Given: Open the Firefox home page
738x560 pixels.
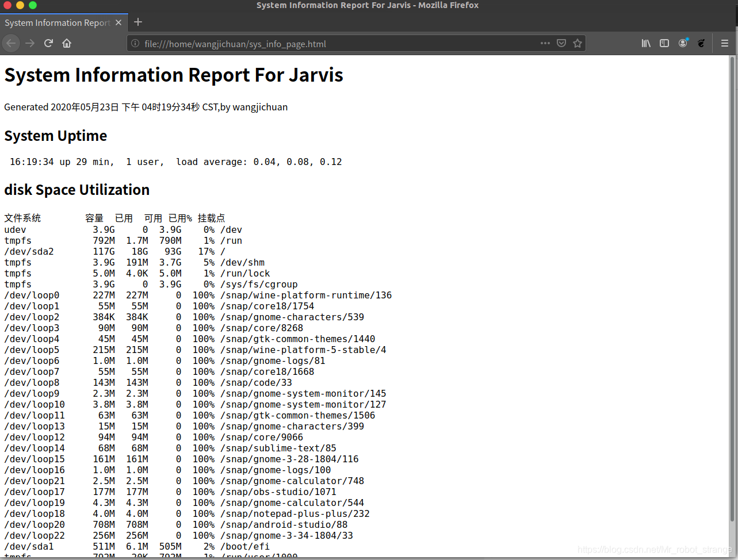Looking at the screenshot, I should click(x=67, y=43).
